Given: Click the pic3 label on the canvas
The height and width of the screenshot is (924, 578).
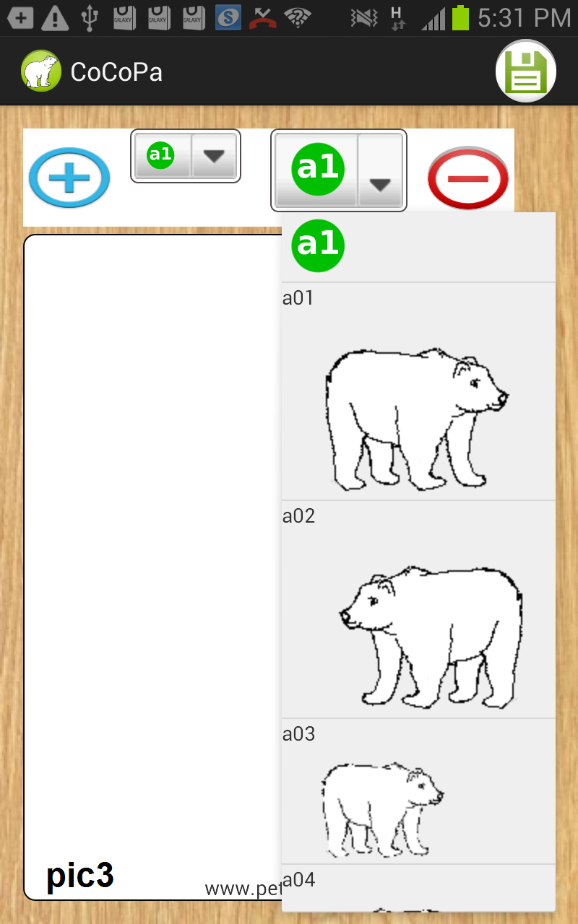Looking at the screenshot, I should [x=80, y=876].
